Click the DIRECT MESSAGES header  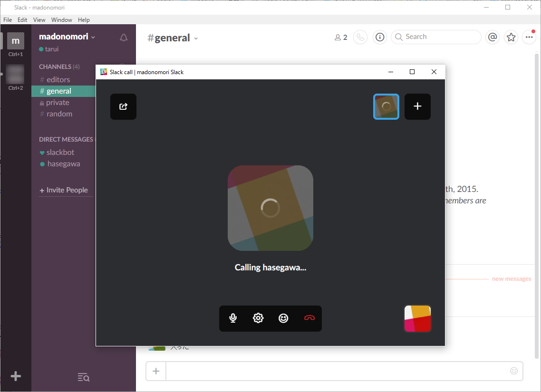[x=66, y=139]
